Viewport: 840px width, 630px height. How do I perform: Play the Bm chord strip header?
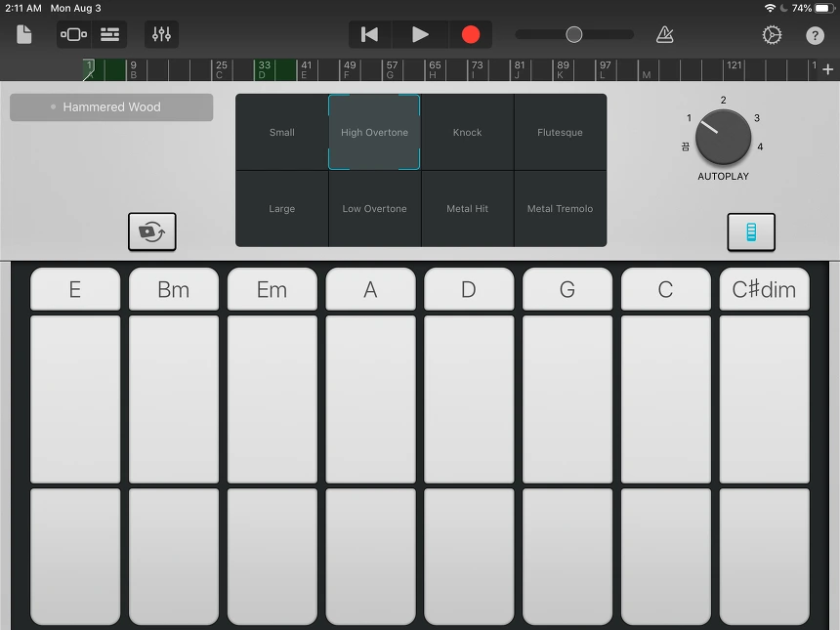click(x=174, y=289)
